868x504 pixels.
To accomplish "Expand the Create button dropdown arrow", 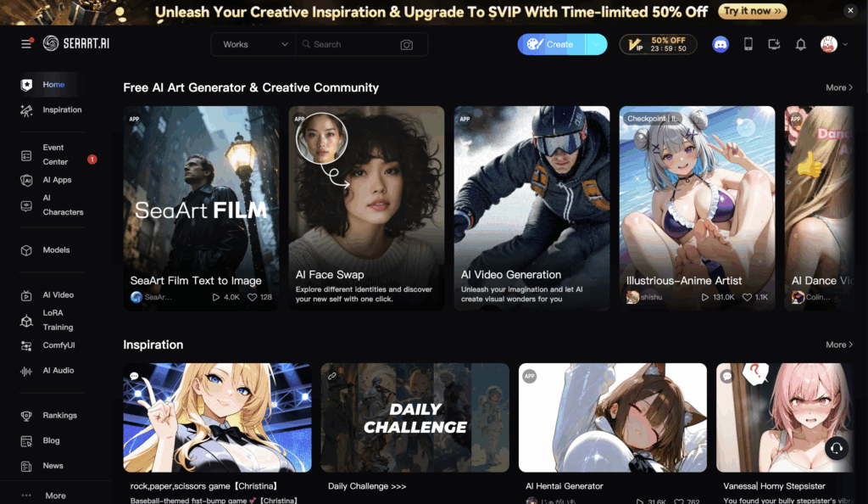I will tap(596, 44).
